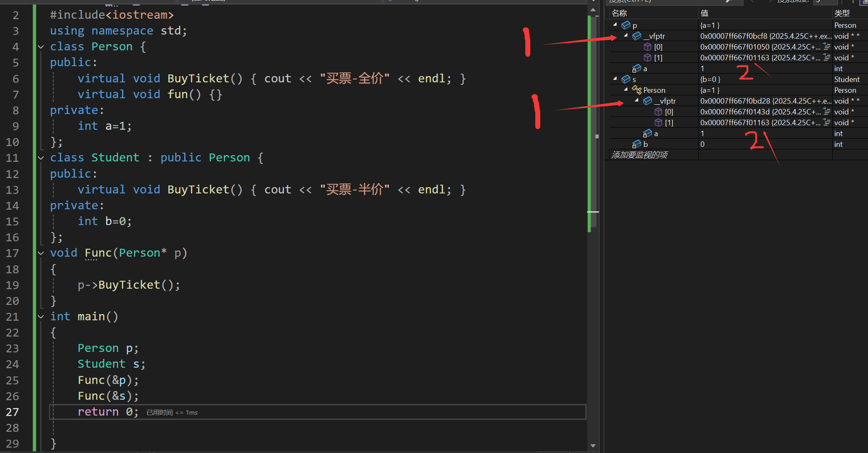The width and height of the screenshot is (868, 453).
Task: Click the blue cube icon beside variable s
Action: coord(626,79)
